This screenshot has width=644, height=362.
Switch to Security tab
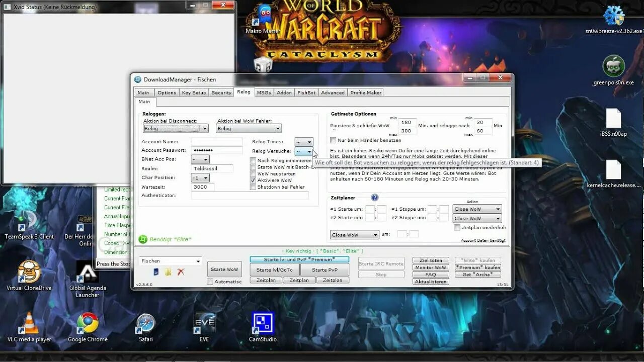[x=221, y=93]
